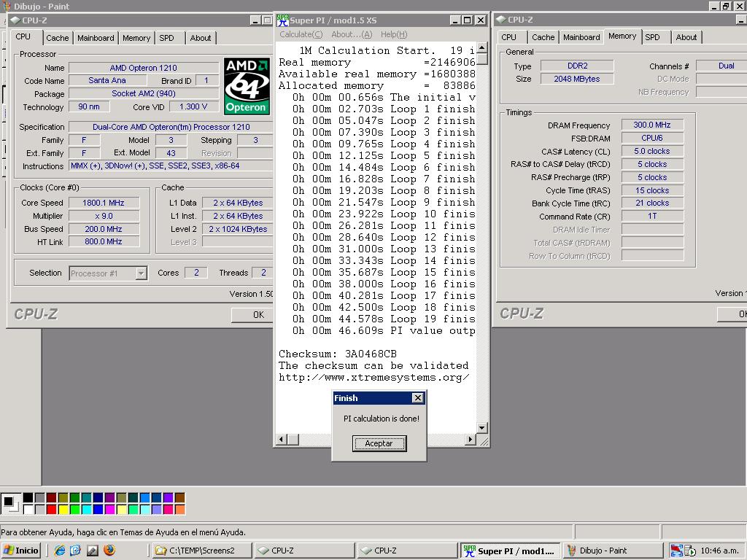Pick bright red swatch in Paint palette
The height and width of the screenshot is (560, 747).
click(52, 510)
